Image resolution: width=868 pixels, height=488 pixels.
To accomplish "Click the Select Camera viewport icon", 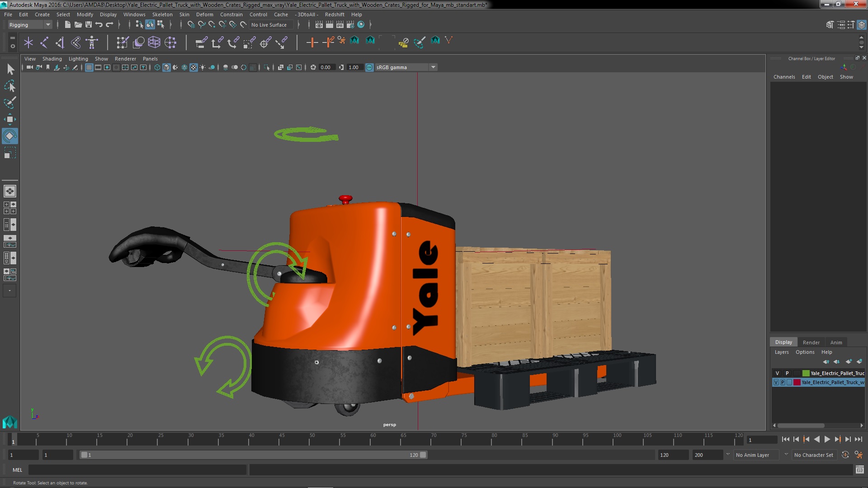I will [x=29, y=67].
